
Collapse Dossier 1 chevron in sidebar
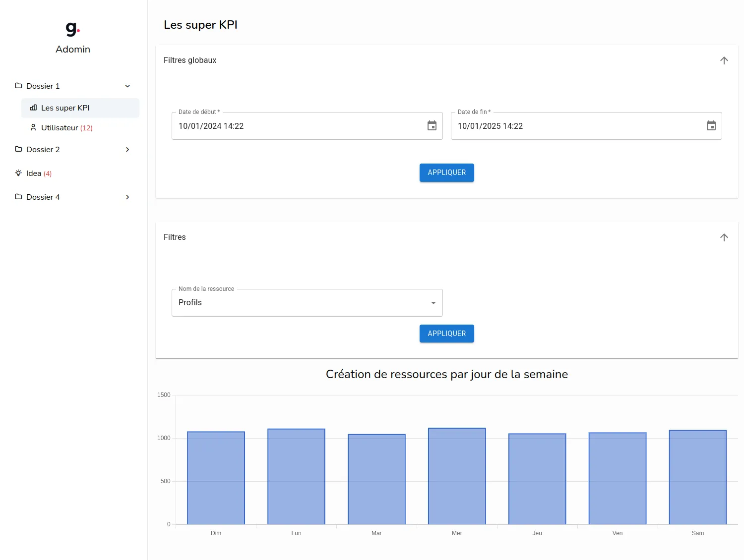(x=127, y=86)
